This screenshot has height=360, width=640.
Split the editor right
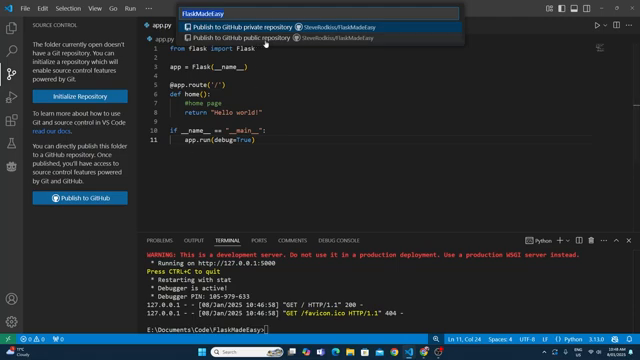click(x=616, y=25)
